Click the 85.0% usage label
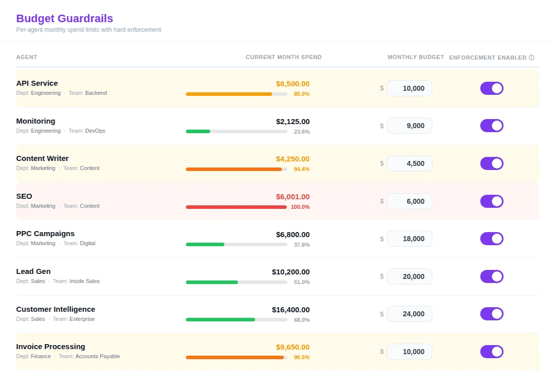Screen dimensions: 552x392 [302, 94]
